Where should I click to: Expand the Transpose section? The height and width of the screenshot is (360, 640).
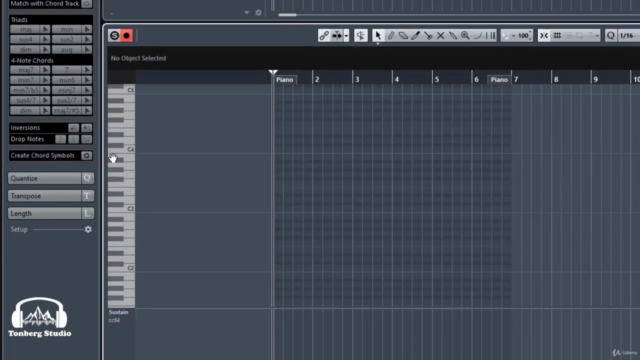point(51,196)
